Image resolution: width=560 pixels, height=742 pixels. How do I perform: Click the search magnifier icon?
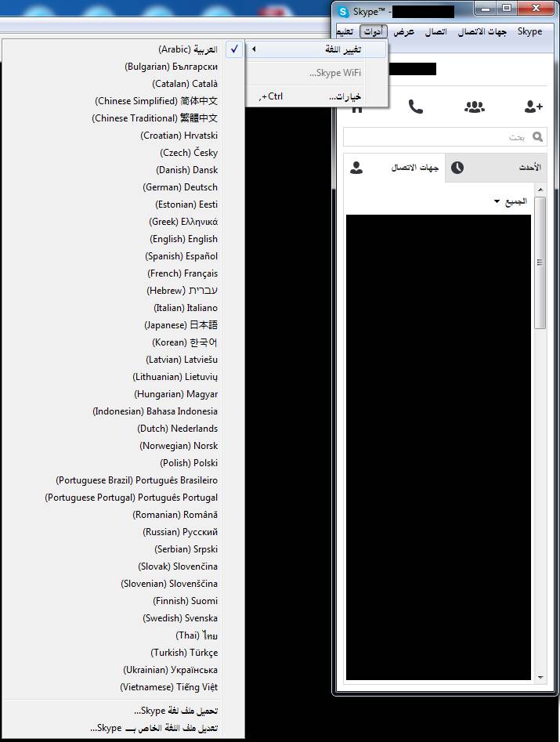(537, 137)
